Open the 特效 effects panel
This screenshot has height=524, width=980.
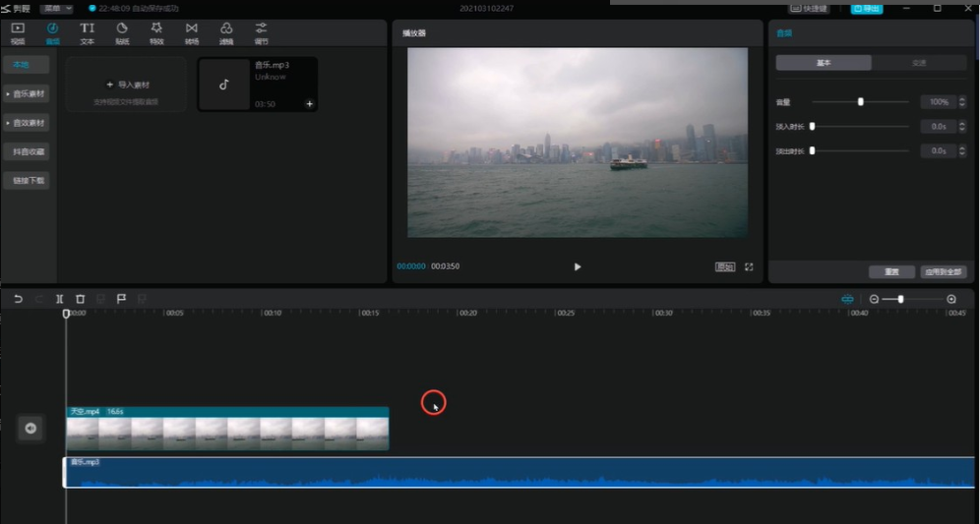point(156,32)
